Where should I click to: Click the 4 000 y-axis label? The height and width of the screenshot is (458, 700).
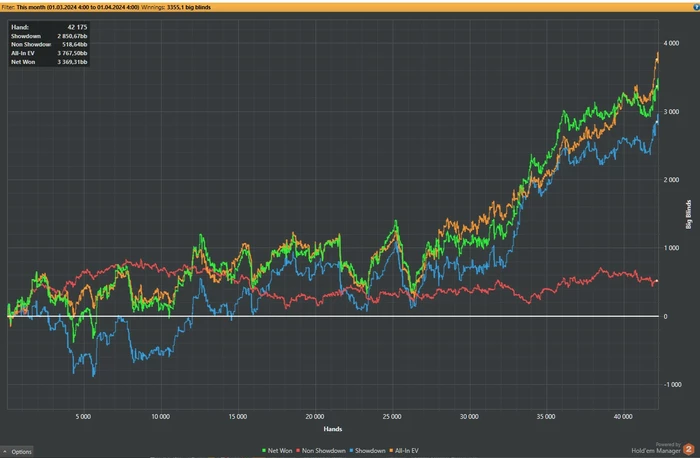coord(671,43)
